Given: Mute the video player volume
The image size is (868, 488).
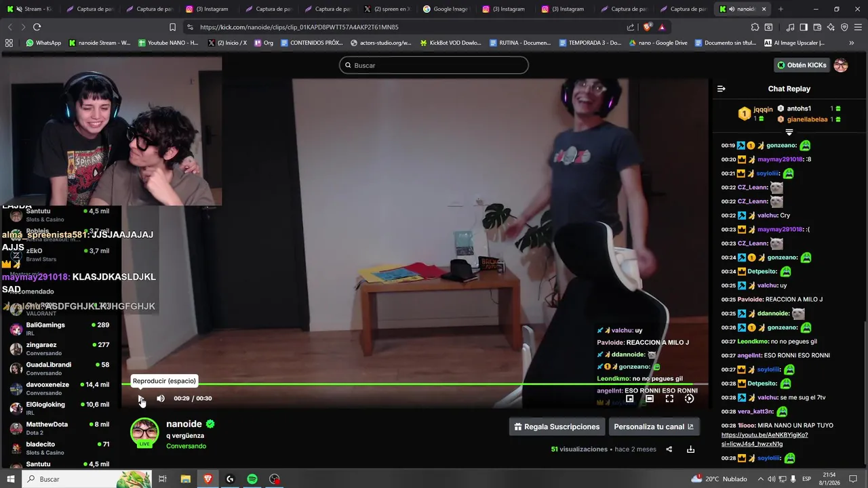Looking at the screenshot, I should (161, 399).
